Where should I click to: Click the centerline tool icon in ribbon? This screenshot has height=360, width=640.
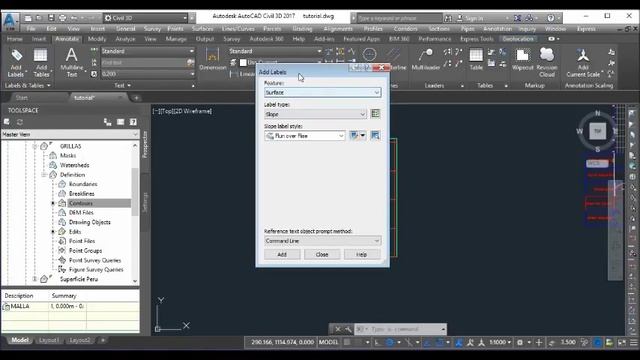tap(393, 54)
